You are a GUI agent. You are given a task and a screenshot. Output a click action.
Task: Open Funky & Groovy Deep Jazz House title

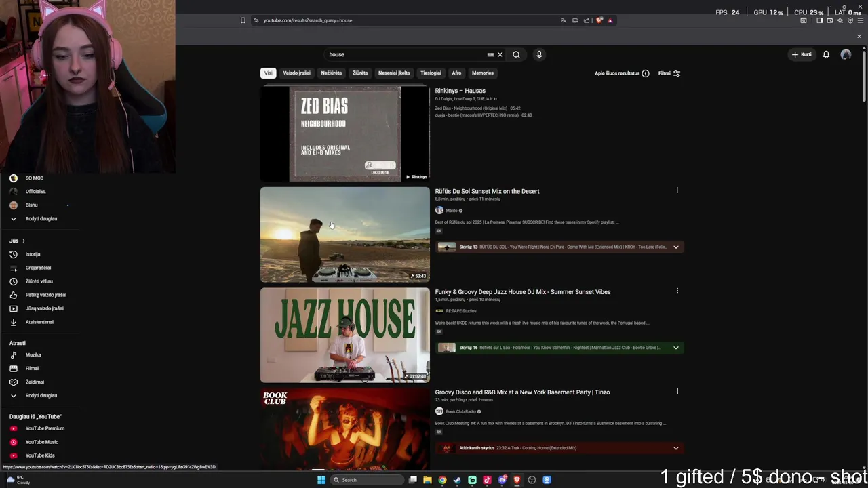pyautogui.click(x=523, y=292)
